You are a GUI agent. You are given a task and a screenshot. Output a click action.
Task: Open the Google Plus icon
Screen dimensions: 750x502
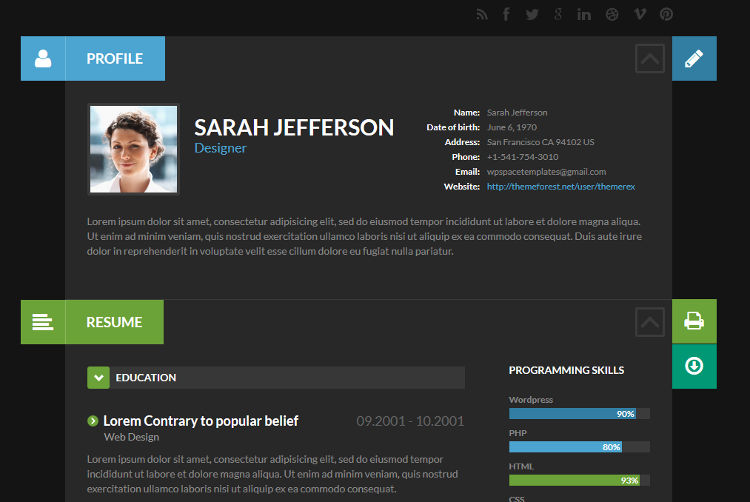(x=558, y=14)
